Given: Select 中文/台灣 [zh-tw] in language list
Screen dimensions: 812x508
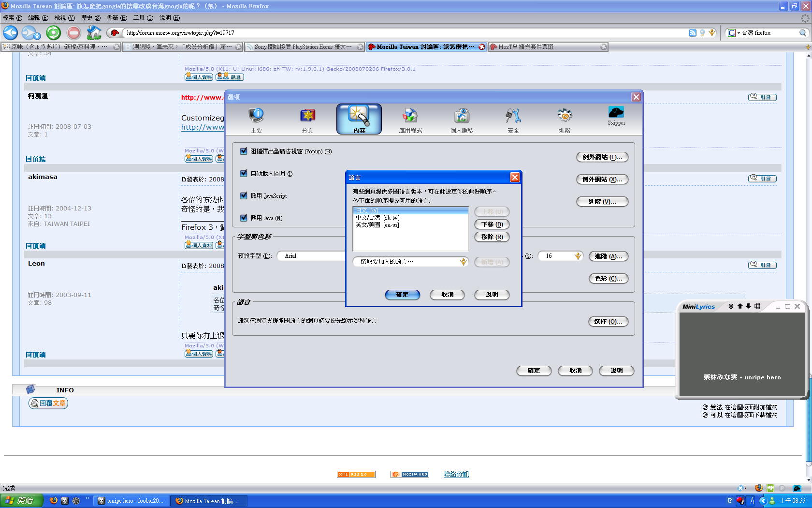Looking at the screenshot, I should tap(377, 218).
